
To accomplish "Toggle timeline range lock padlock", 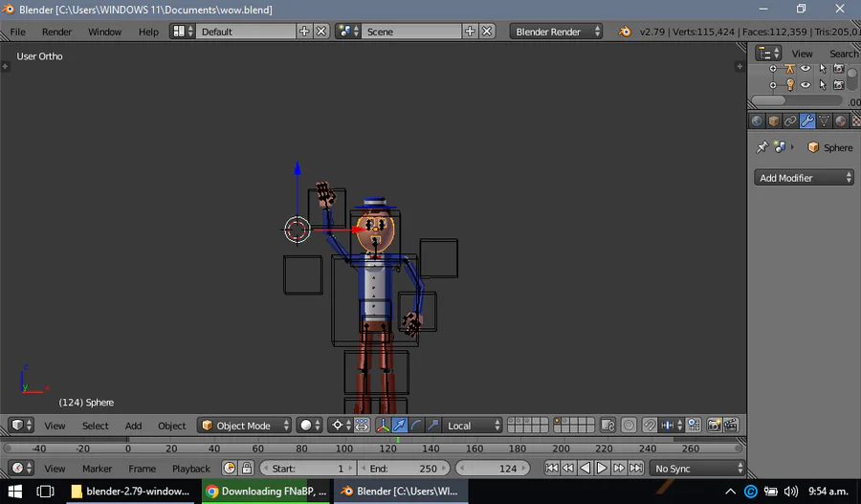I will [247, 469].
